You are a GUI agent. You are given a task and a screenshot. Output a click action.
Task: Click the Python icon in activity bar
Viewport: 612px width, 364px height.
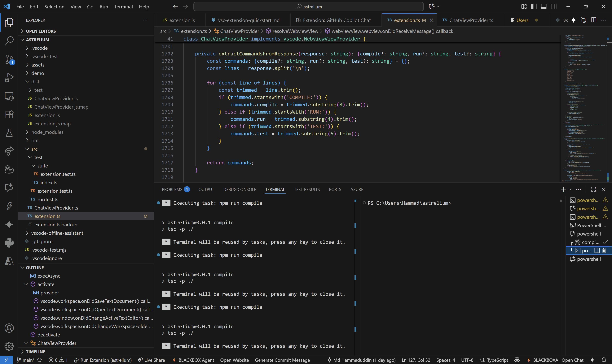9,243
